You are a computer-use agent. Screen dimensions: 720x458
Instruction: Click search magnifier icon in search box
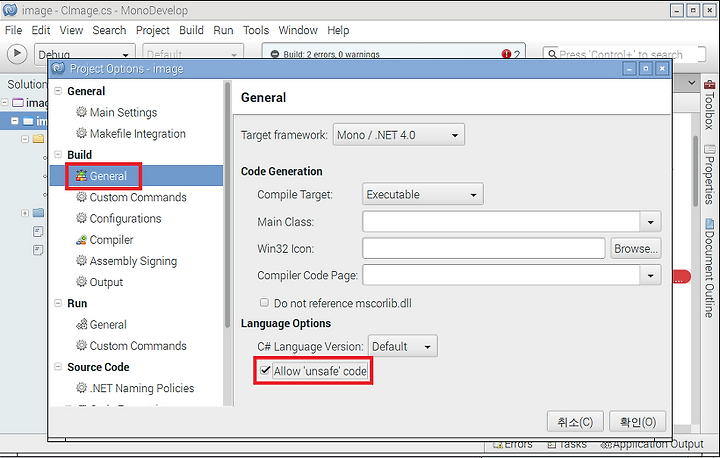pyautogui.click(x=552, y=54)
